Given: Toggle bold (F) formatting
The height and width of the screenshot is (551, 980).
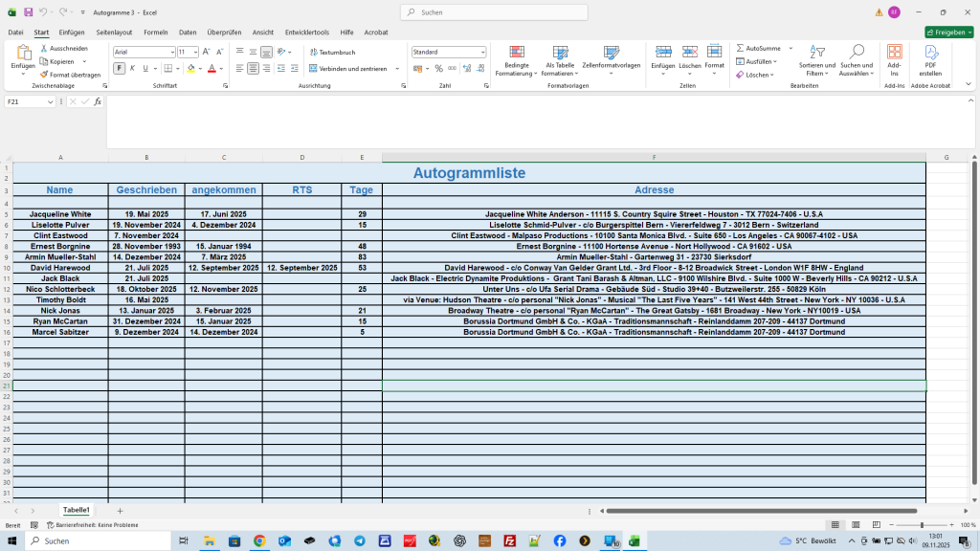Looking at the screenshot, I should pyautogui.click(x=120, y=69).
